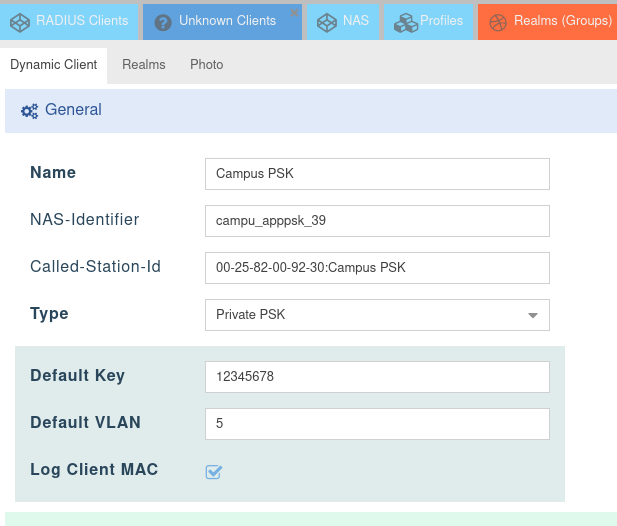
Task: Click the Default VLAN input field
Action: (377, 424)
